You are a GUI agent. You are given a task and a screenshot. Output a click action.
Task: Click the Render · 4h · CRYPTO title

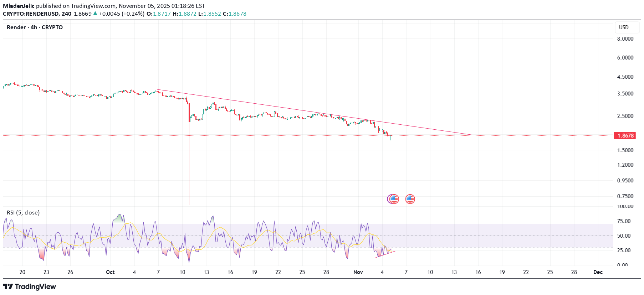pos(35,27)
